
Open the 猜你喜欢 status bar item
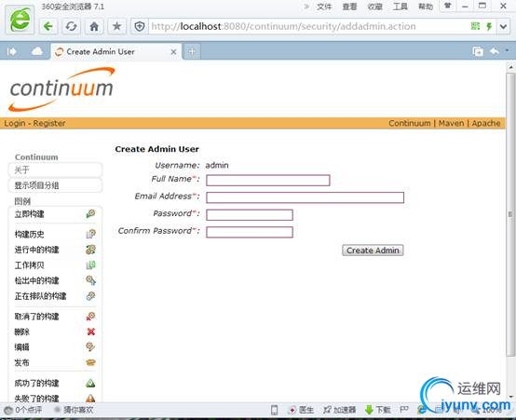pos(74,410)
